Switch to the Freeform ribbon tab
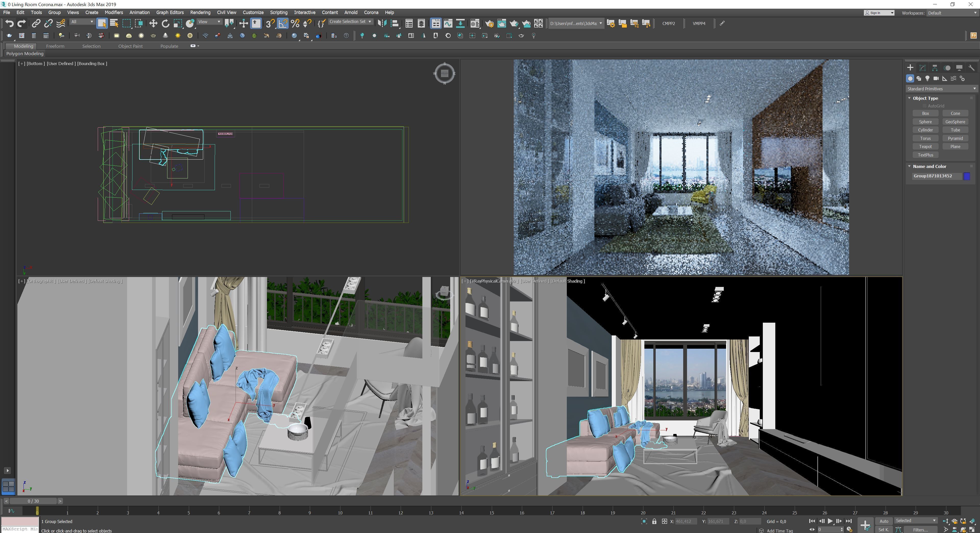980x533 pixels. (x=55, y=46)
